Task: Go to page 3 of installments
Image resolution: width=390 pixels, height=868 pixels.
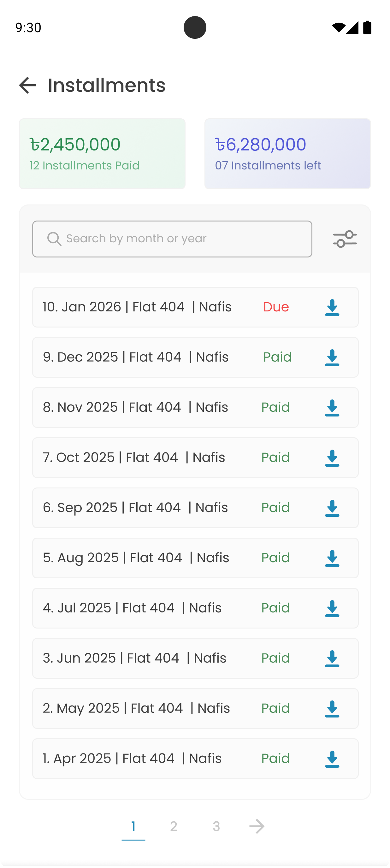Action: point(216,826)
